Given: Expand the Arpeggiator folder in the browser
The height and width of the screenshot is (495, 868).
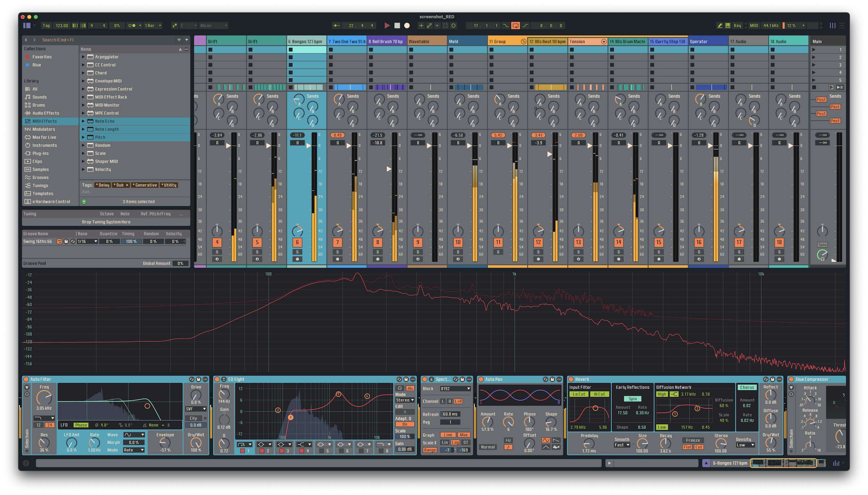Looking at the screenshot, I should tap(83, 57).
